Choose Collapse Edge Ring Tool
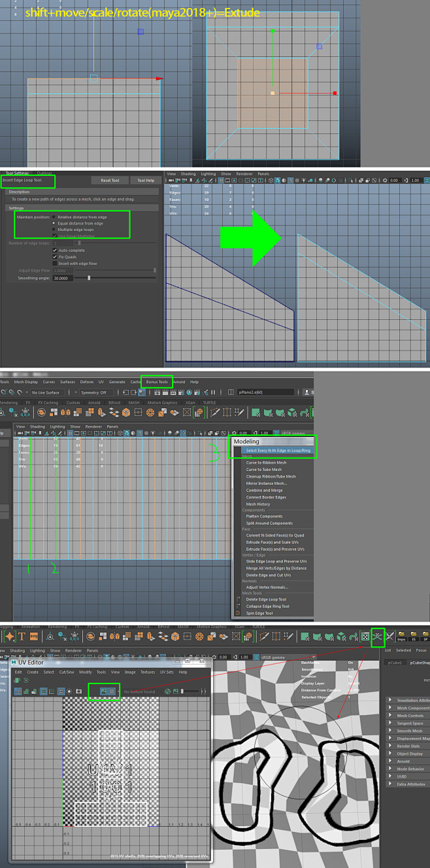The width and height of the screenshot is (430, 868). [267, 606]
